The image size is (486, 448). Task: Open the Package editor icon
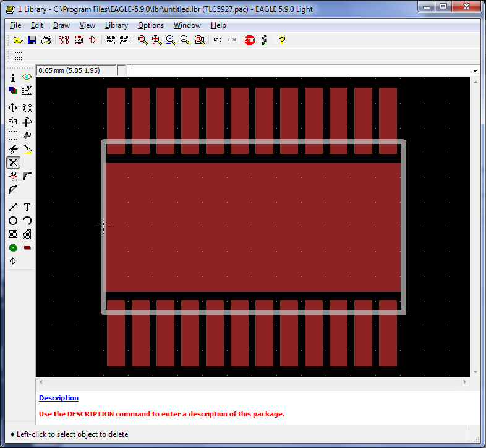79,40
